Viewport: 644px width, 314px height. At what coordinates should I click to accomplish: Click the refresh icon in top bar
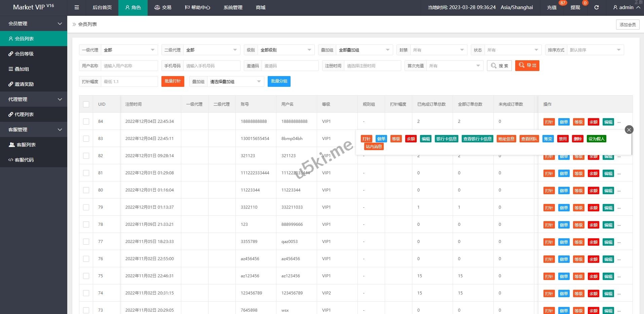tap(596, 7)
